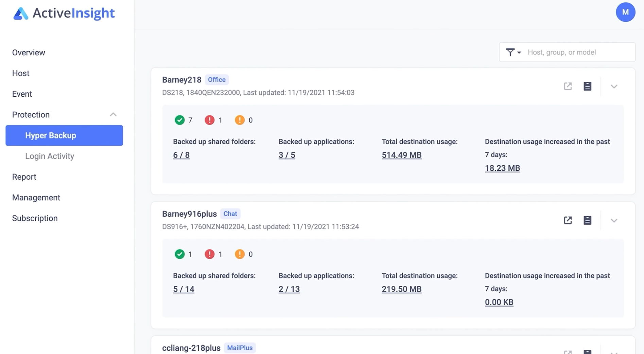The width and height of the screenshot is (644, 354).
Task: Click 0.00 KB usage increase link
Action: click(x=499, y=302)
